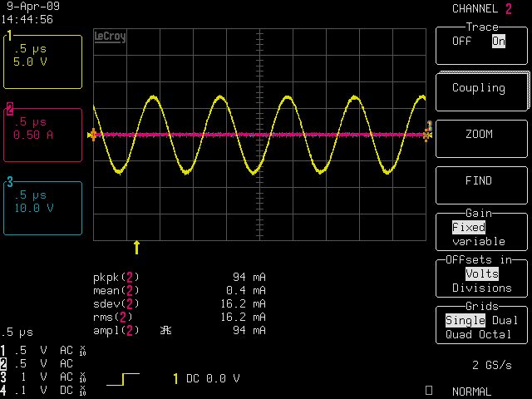Select trace On option
The width and height of the screenshot is (532, 399).
[x=499, y=41]
